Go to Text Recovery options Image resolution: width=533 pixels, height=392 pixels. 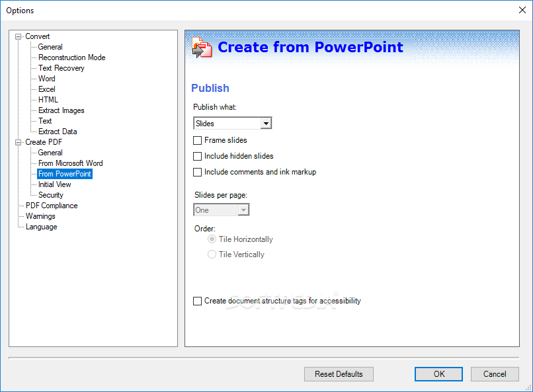[61, 68]
